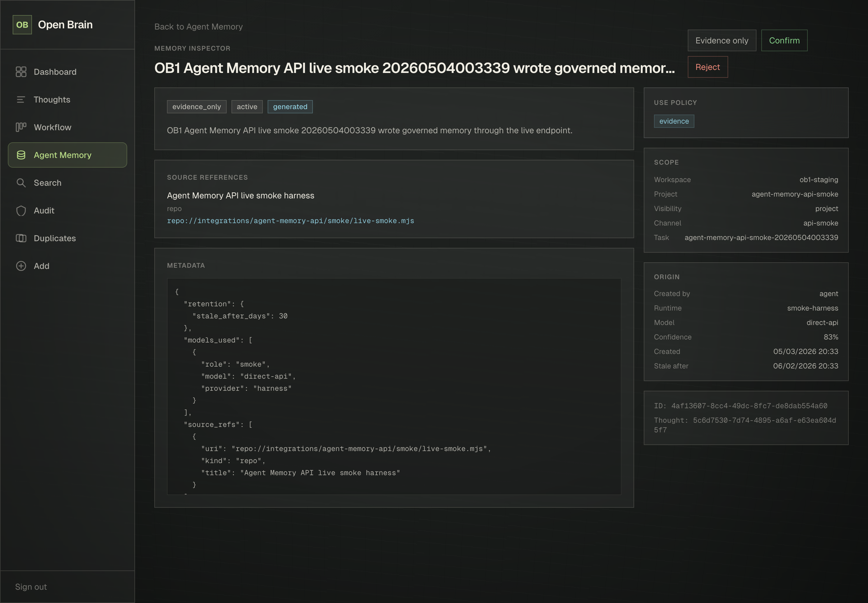
Task: Click the metadata JSON code block
Action: tap(394, 387)
